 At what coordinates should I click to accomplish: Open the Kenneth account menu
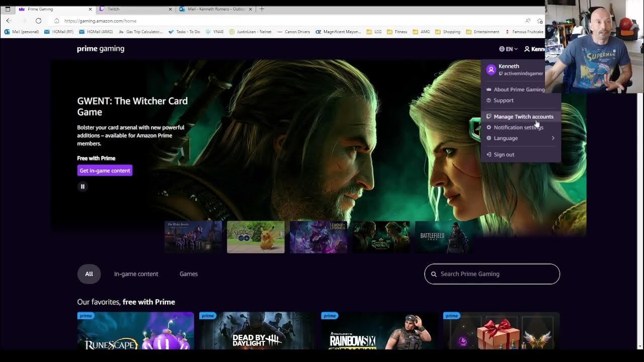pyautogui.click(x=534, y=49)
